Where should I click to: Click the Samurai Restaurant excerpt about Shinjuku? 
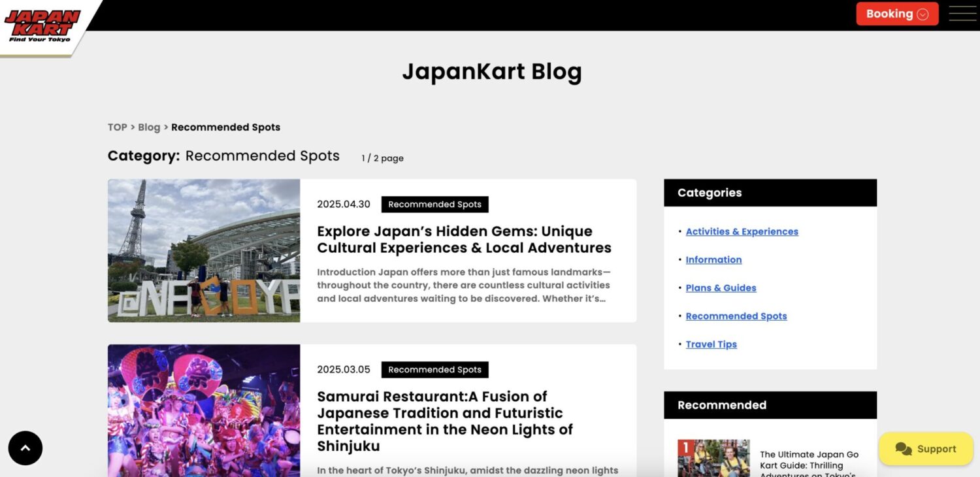click(x=468, y=470)
